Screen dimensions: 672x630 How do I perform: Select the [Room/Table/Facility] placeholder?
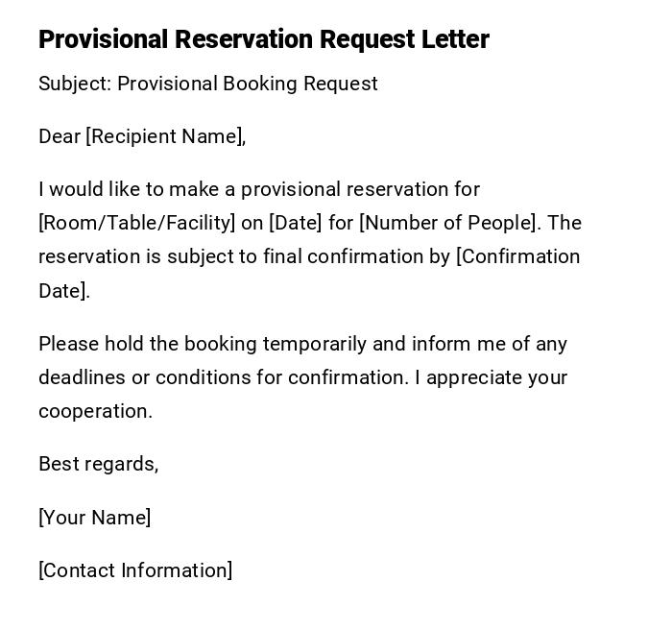coord(136,223)
